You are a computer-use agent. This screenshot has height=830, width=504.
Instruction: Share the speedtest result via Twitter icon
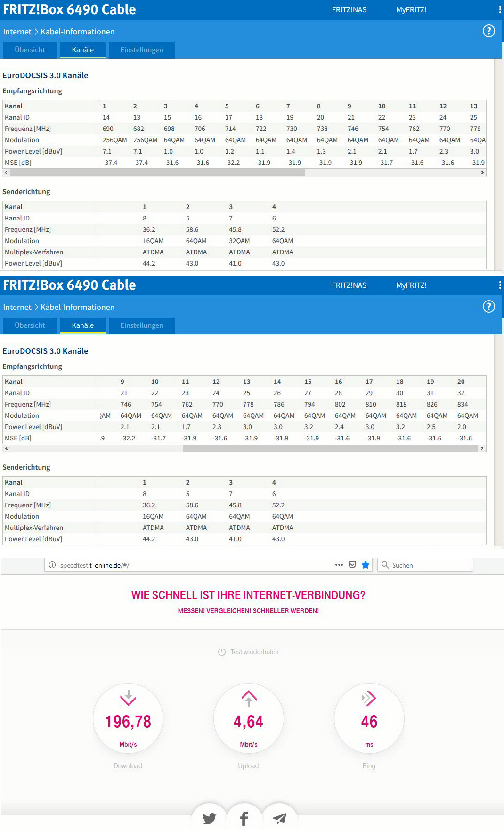point(210,818)
